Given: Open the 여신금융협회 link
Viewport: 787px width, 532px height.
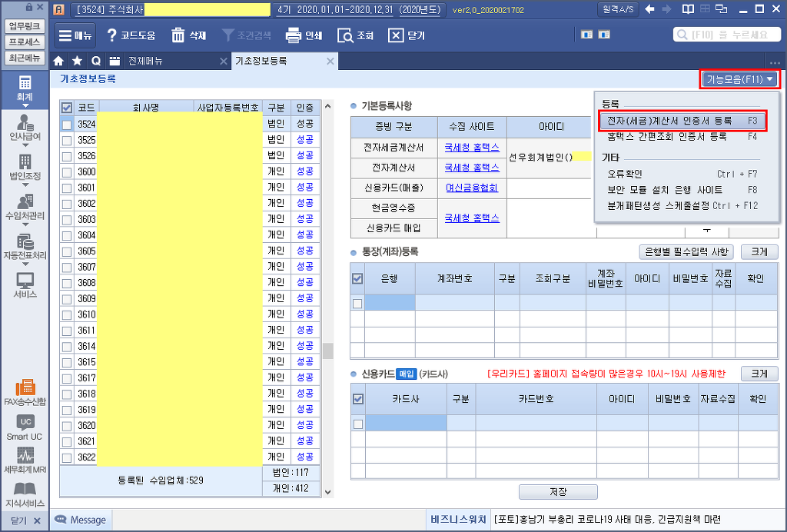Looking at the screenshot, I should pos(471,188).
